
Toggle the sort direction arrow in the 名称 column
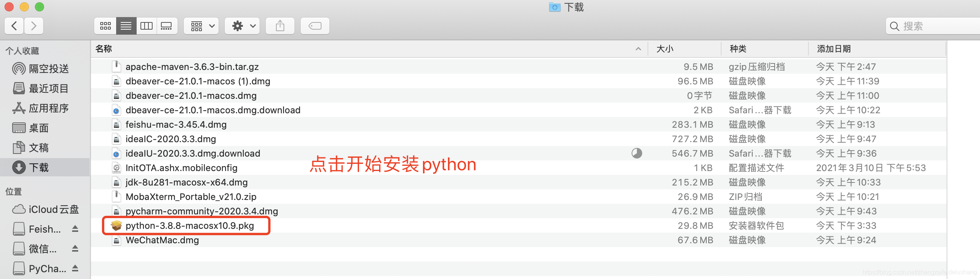(x=638, y=49)
